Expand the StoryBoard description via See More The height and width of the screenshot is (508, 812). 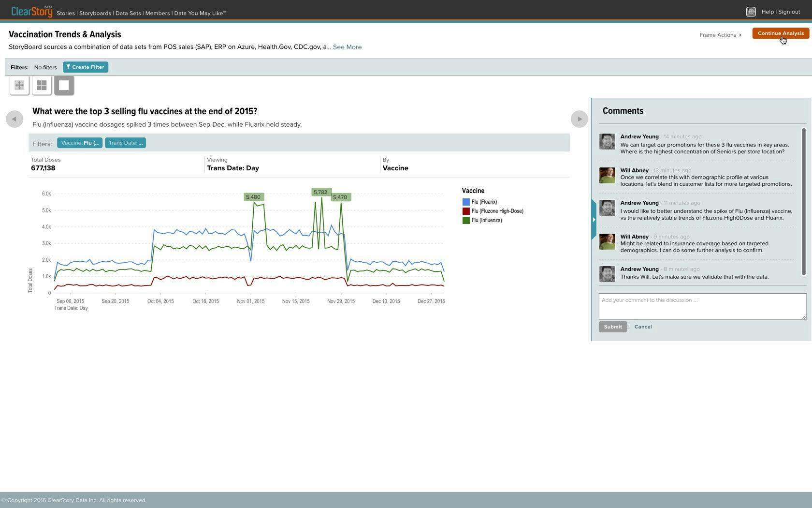tap(347, 47)
